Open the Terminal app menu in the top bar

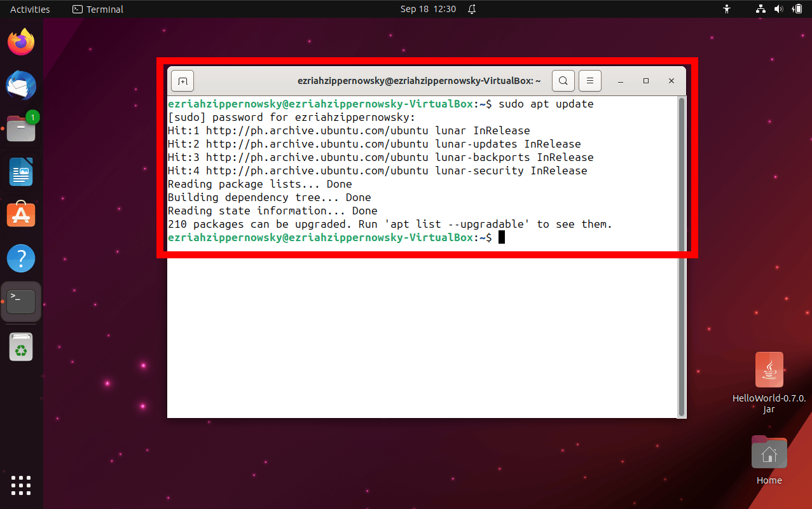97,9
